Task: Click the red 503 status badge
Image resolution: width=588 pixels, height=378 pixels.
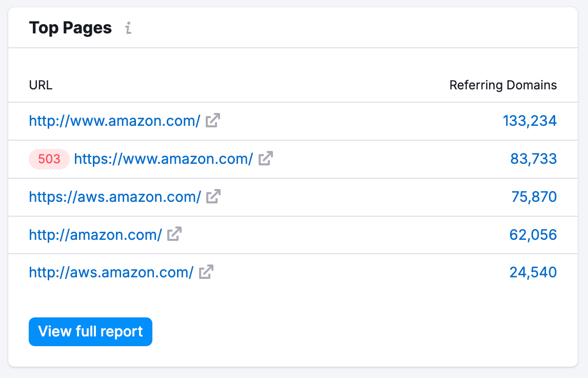Action: 49,159
